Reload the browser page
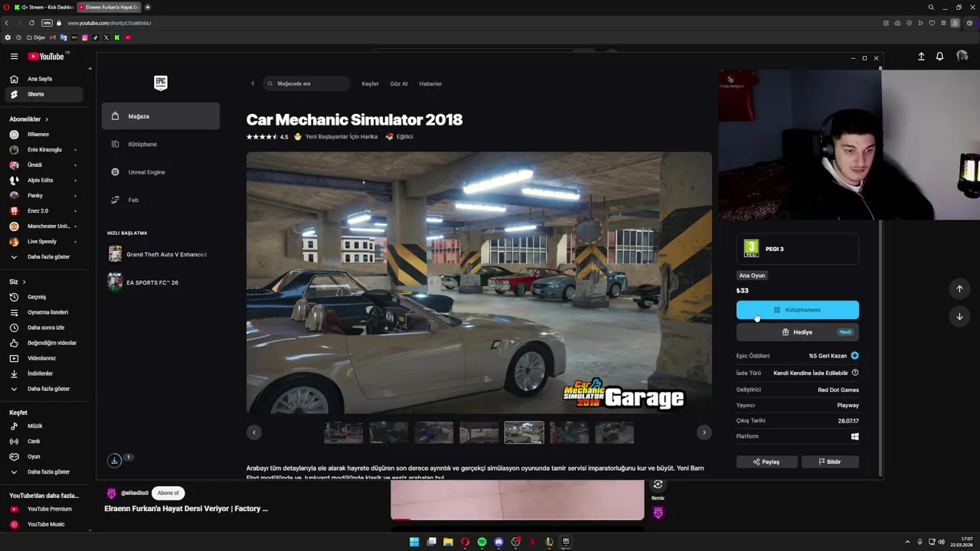The image size is (980, 551). tap(31, 23)
